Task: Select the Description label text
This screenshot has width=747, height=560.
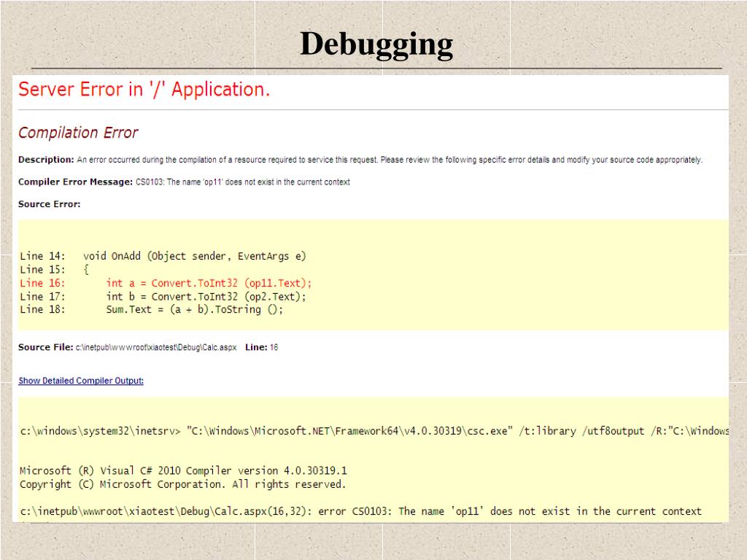Action: (x=46, y=160)
